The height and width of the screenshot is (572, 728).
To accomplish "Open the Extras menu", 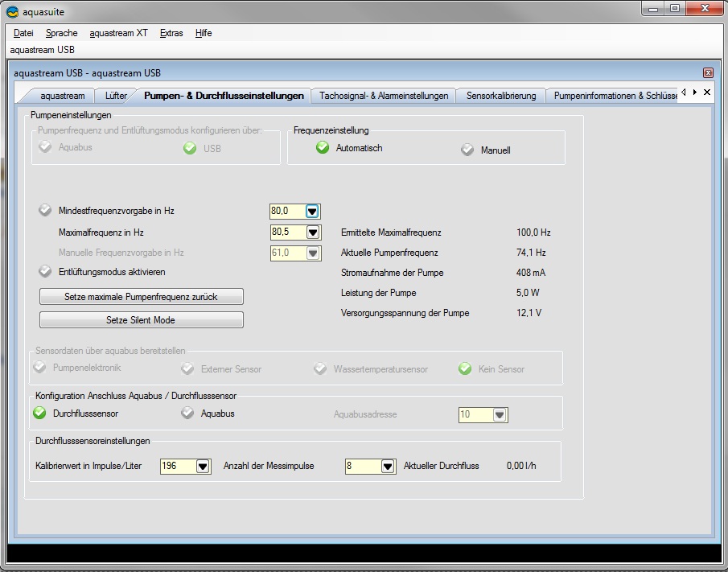I will [171, 33].
